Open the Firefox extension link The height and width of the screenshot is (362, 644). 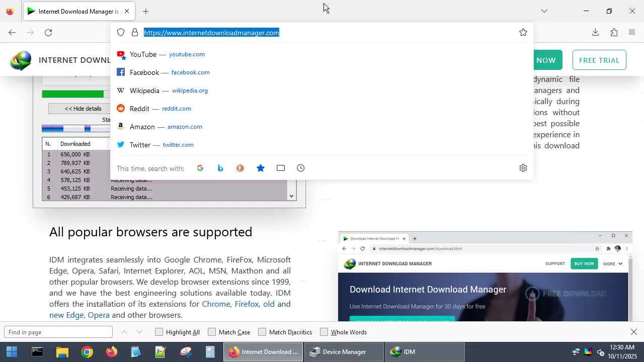tap(247, 304)
